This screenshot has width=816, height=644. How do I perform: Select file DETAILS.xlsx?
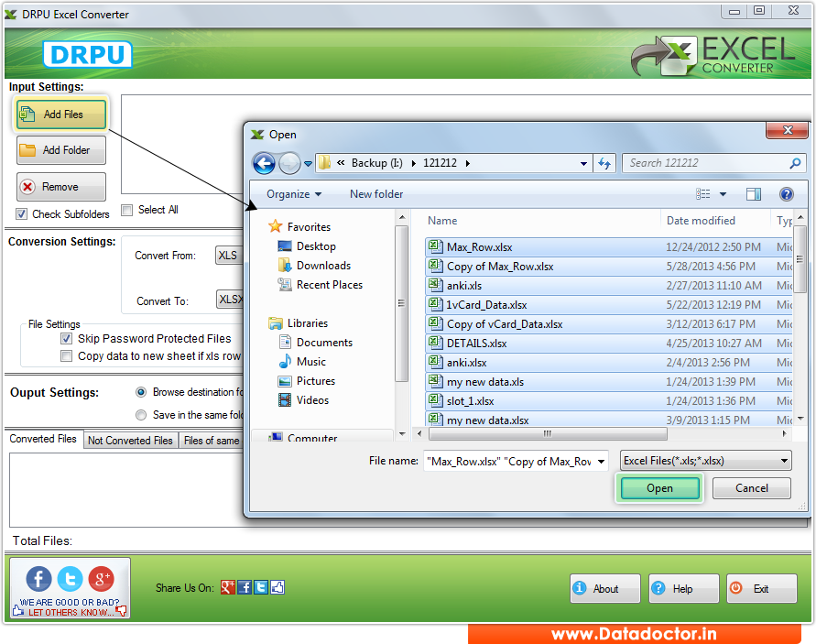(608, 344)
